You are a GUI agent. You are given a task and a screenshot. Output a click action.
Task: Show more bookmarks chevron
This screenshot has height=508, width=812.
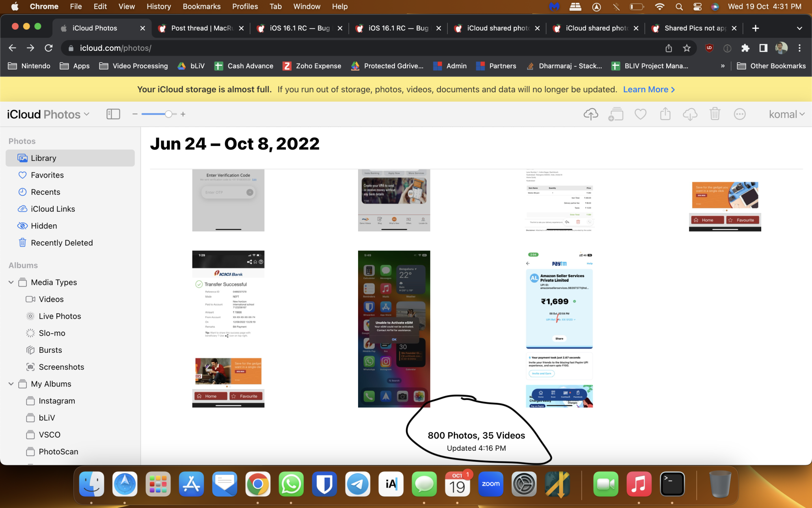[x=723, y=66]
